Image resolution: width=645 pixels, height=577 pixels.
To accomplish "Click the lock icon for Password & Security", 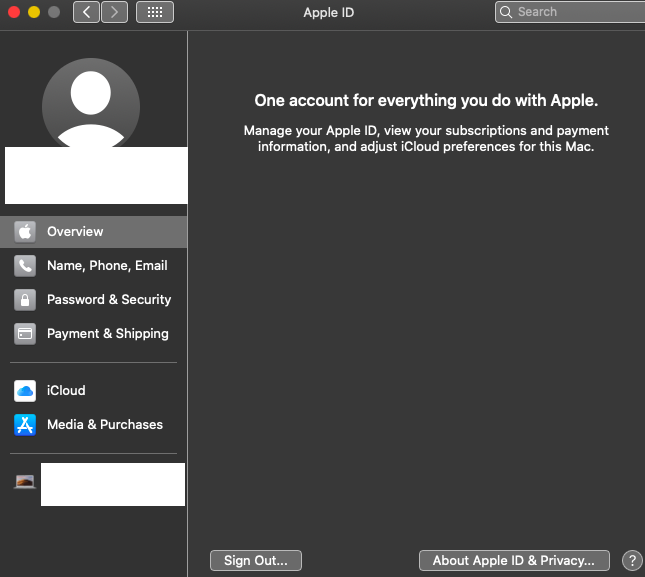I will coord(25,300).
